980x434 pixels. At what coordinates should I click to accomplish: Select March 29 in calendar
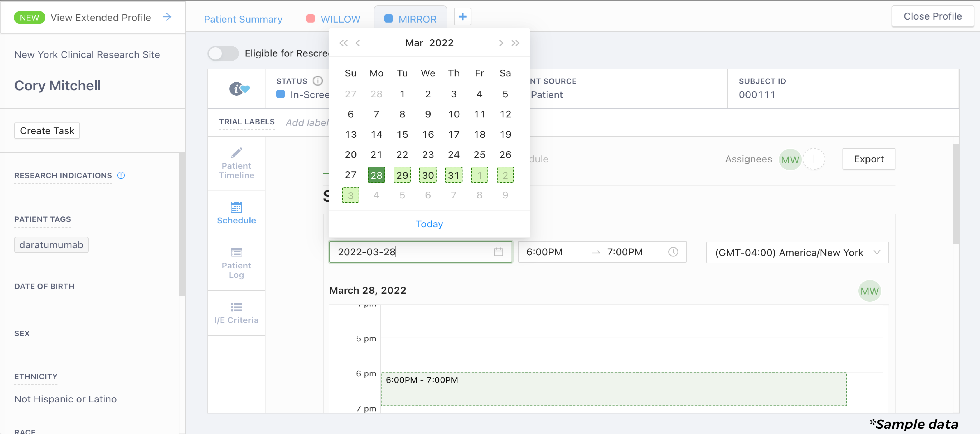point(402,175)
